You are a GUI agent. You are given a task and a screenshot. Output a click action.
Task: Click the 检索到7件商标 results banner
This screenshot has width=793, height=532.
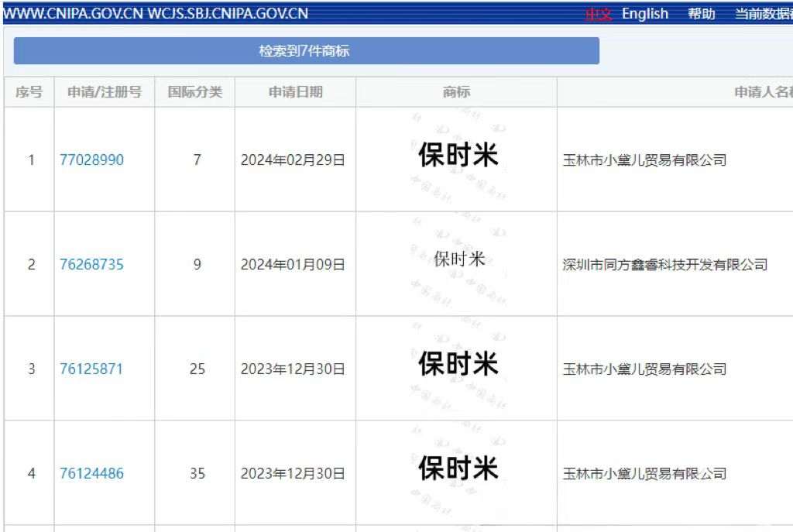coord(307,50)
